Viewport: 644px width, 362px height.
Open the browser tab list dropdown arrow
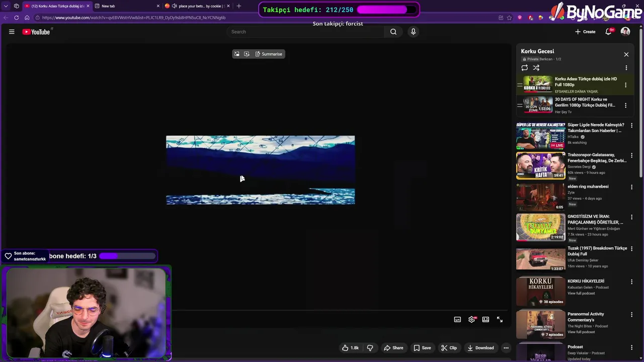coord(6,6)
